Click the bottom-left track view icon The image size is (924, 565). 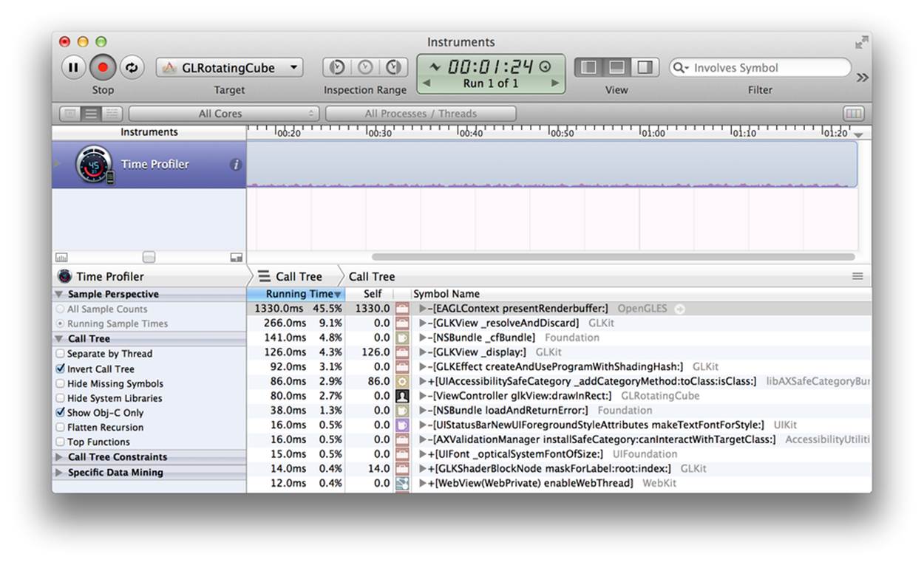(x=61, y=257)
